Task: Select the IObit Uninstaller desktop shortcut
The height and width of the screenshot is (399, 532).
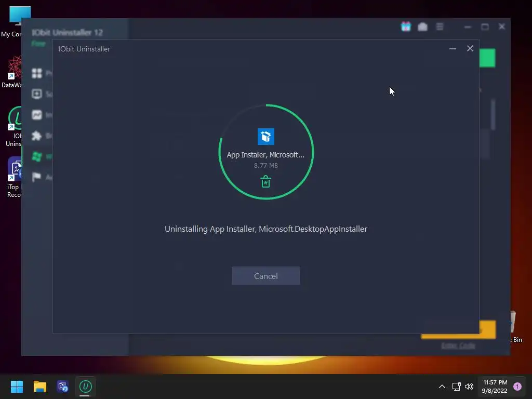Action: [x=13, y=127]
